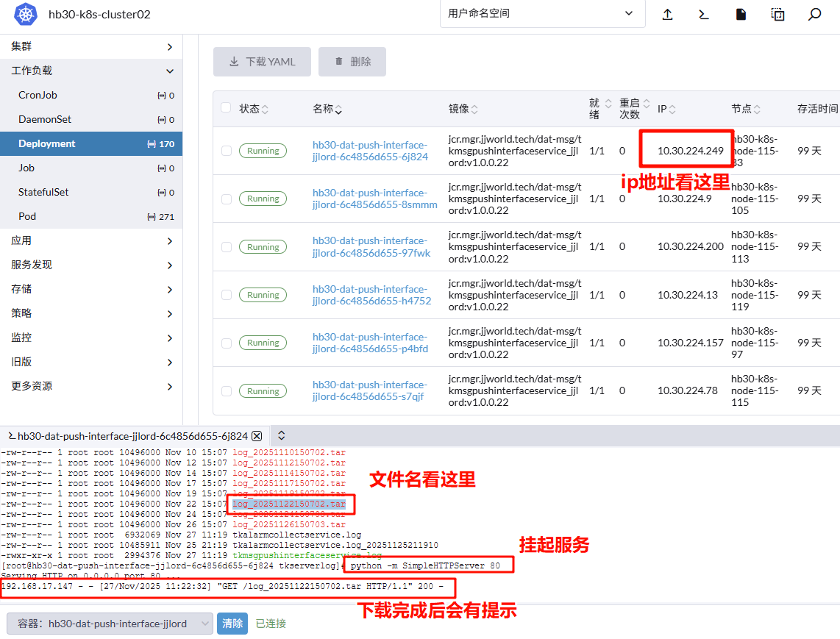The height and width of the screenshot is (639, 840).
Task: Open the kubectl shell icon
Action: pyautogui.click(x=704, y=14)
